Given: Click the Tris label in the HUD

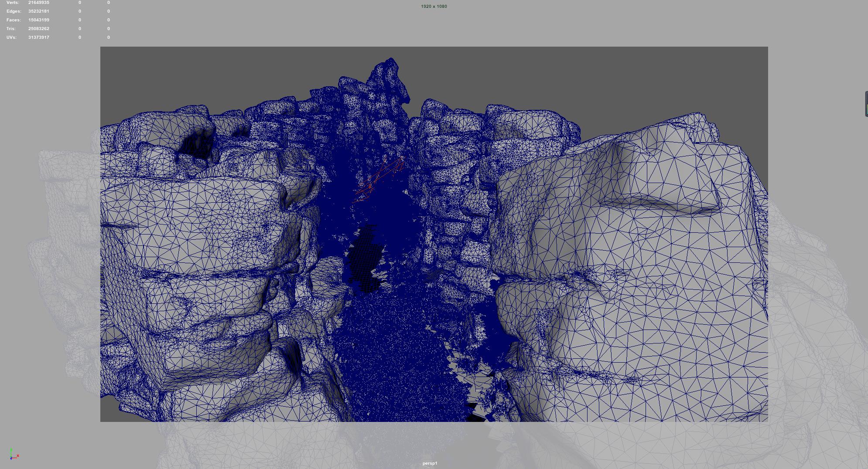Looking at the screenshot, I should [x=12, y=29].
